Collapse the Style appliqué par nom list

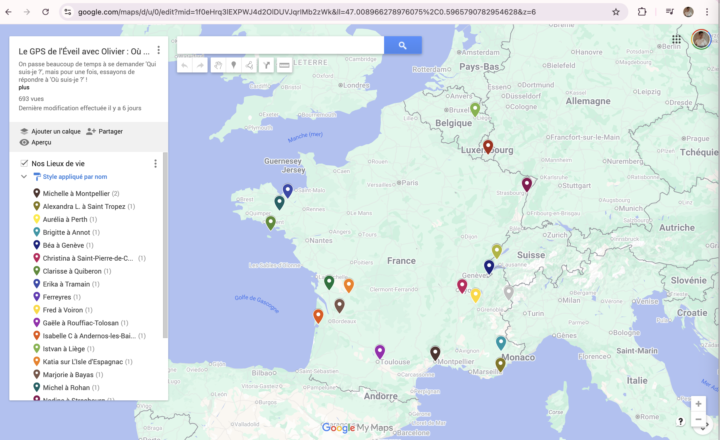click(x=24, y=176)
